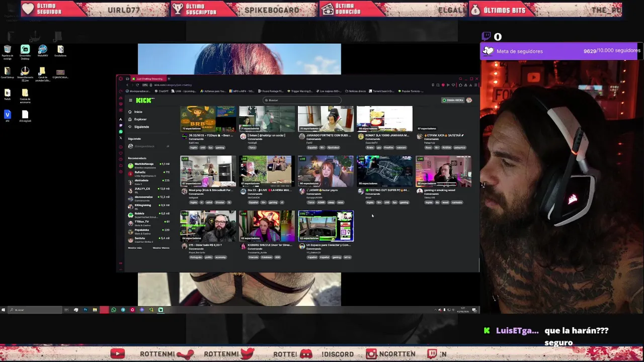This screenshot has height=362, width=644.
Task: Open the Cosas de autonomo folder
Action: [x=25, y=96]
